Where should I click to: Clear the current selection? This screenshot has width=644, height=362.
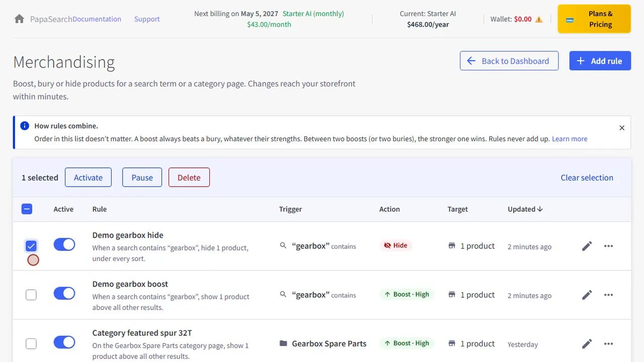(587, 177)
